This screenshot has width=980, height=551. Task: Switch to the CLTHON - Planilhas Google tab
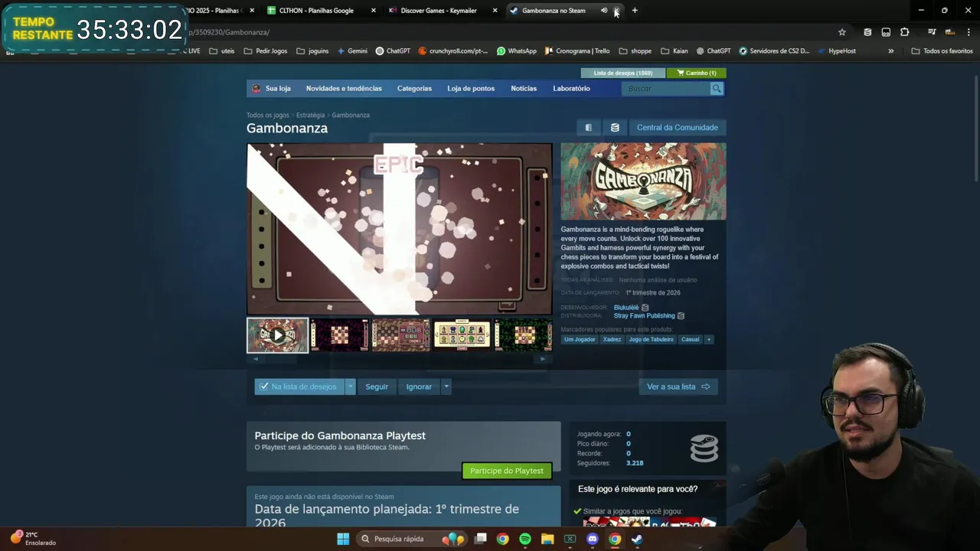tap(320, 11)
